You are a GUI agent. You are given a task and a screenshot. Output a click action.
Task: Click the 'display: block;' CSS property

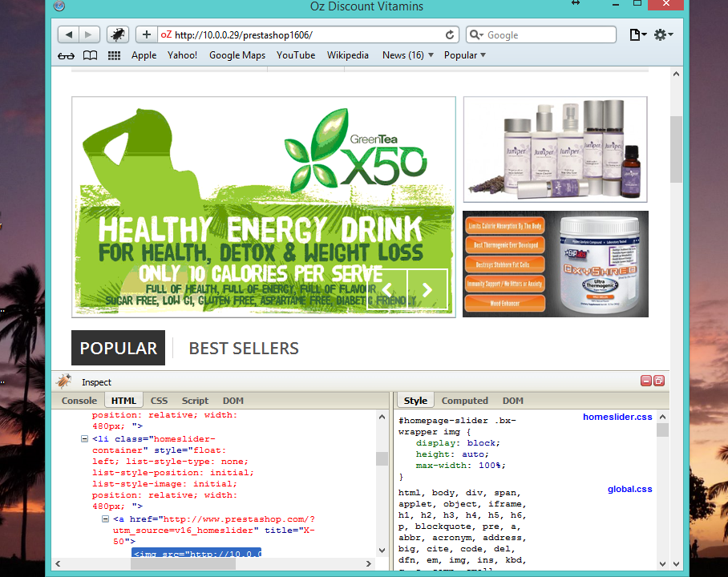pos(458,443)
